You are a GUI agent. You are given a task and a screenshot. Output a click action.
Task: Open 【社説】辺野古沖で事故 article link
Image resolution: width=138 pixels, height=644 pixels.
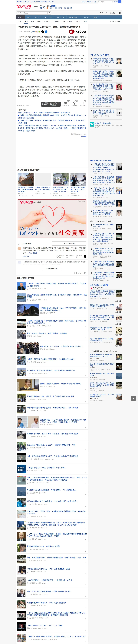(46, 468)
